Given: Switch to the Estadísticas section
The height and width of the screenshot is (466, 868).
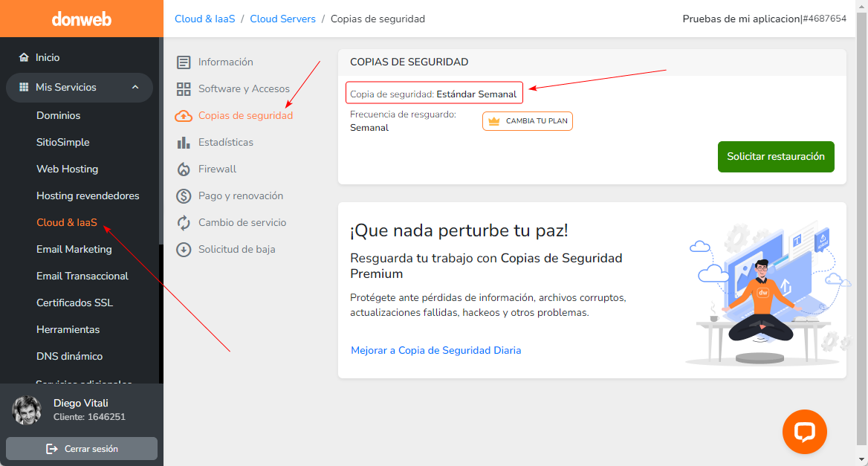Looking at the screenshot, I should pos(225,142).
